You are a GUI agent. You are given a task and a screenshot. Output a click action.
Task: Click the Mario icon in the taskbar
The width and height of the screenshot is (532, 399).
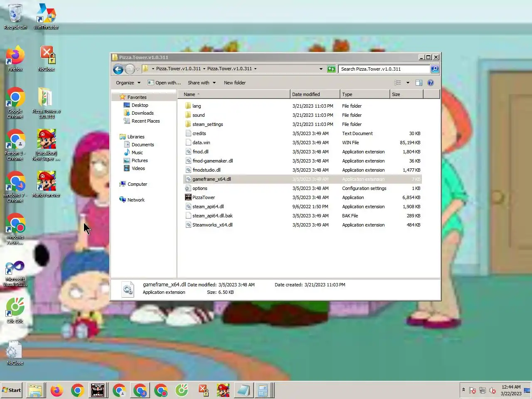coord(223,391)
